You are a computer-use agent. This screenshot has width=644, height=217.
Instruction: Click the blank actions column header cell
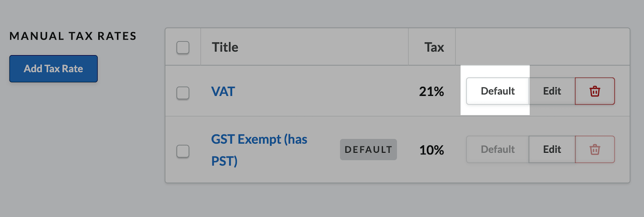click(x=543, y=47)
